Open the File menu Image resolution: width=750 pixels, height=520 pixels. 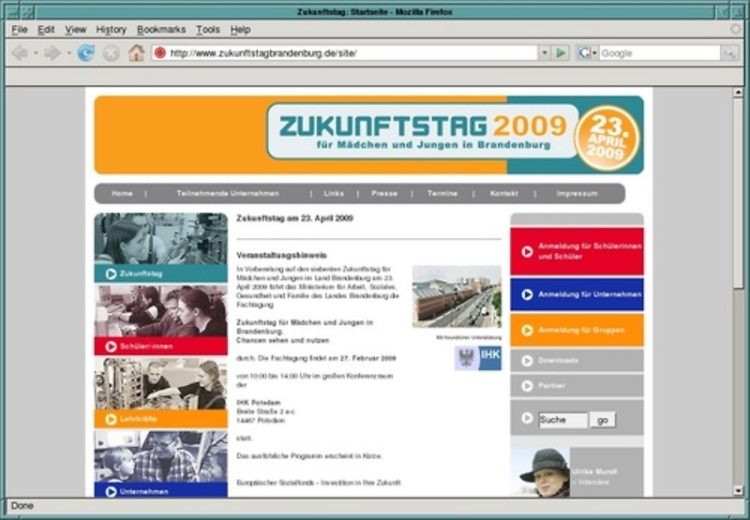[x=20, y=30]
